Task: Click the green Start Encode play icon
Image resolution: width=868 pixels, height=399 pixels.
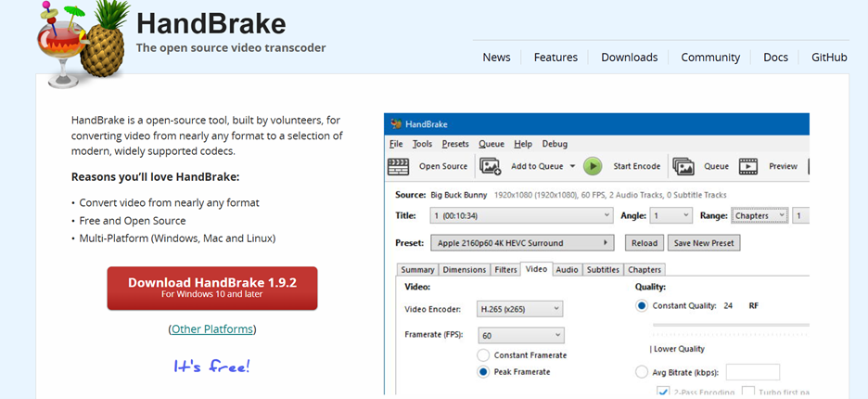Action: (593, 166)
